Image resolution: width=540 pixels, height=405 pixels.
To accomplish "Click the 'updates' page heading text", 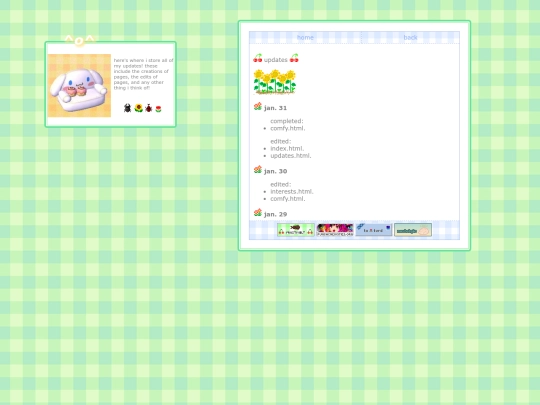I will (x=276, y=60).
